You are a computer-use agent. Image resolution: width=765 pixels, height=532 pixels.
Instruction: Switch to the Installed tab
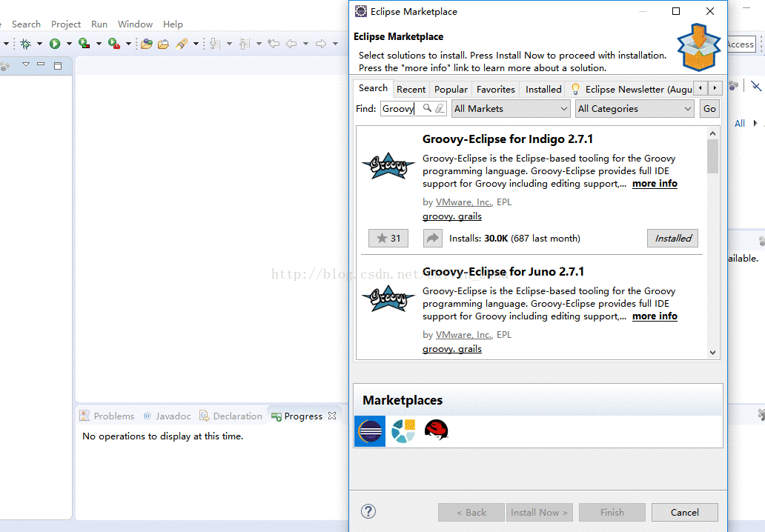(x=543, y=89)
